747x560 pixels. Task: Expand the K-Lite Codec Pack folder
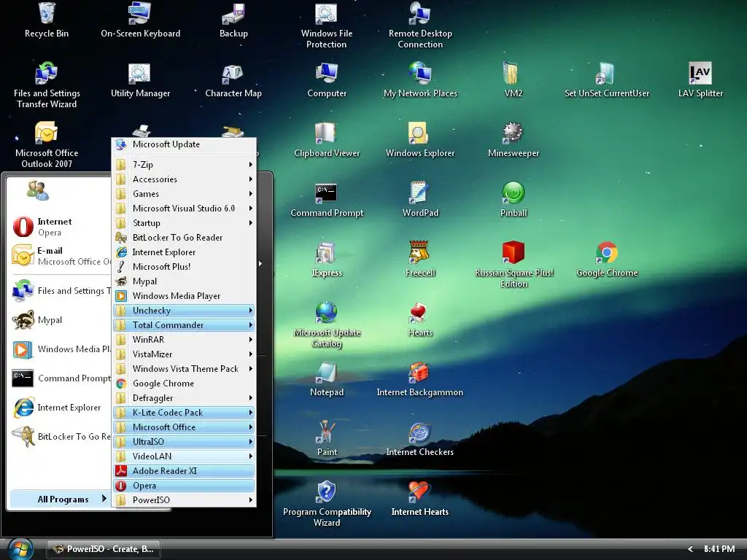pos(184,413)
